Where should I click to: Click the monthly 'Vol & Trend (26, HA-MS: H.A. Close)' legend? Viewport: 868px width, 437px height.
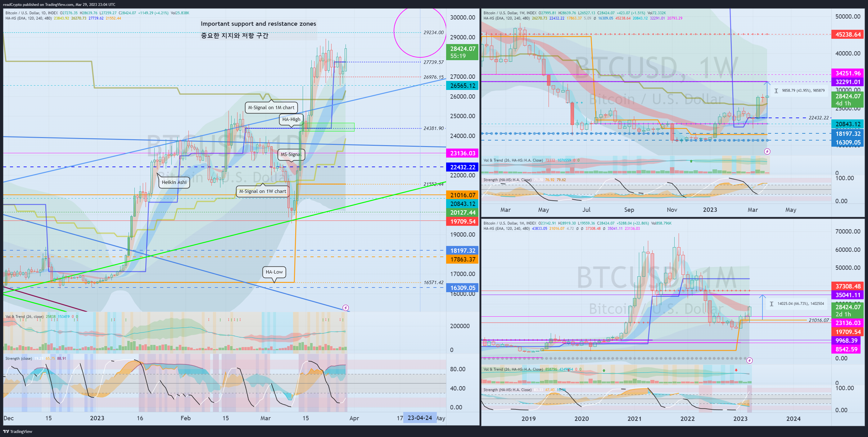(x=513, y=369)
